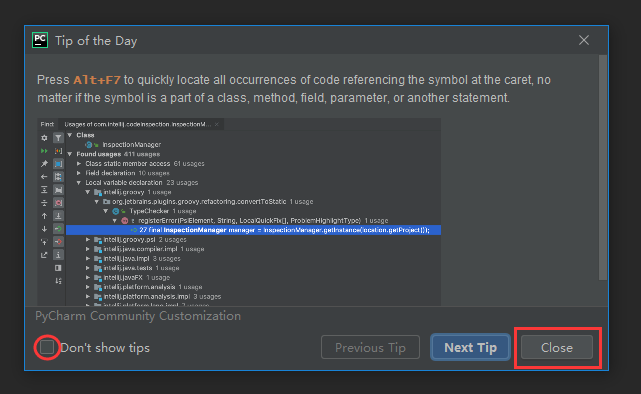The image size is (641, 394).
Task: Select the Find tab label
Action: point(47,124)
